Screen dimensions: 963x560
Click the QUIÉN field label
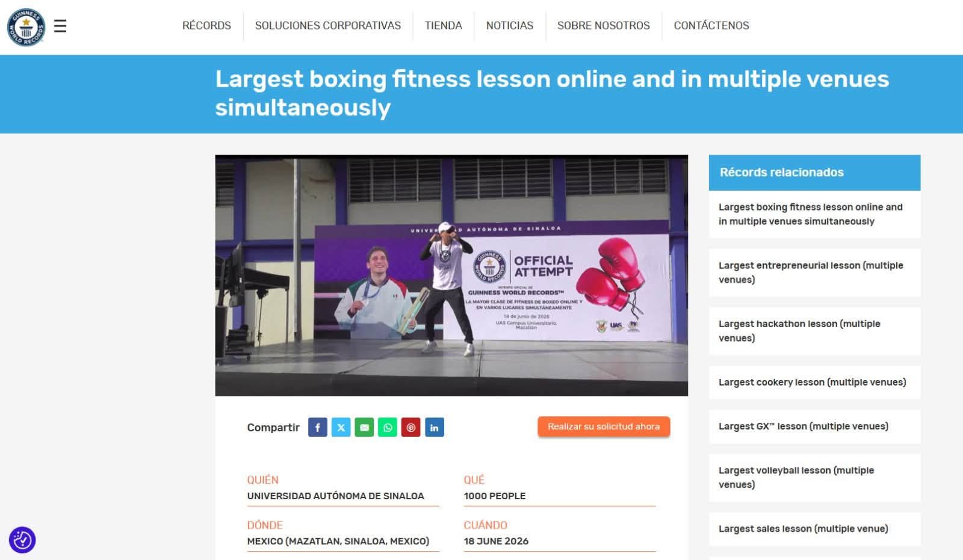point(263,479)
